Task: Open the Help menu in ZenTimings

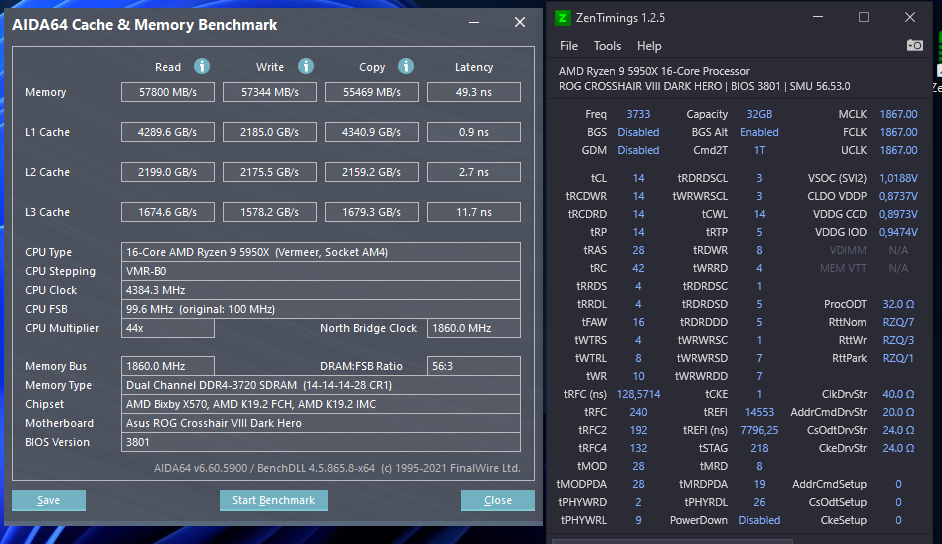Action: pos(649,46)
